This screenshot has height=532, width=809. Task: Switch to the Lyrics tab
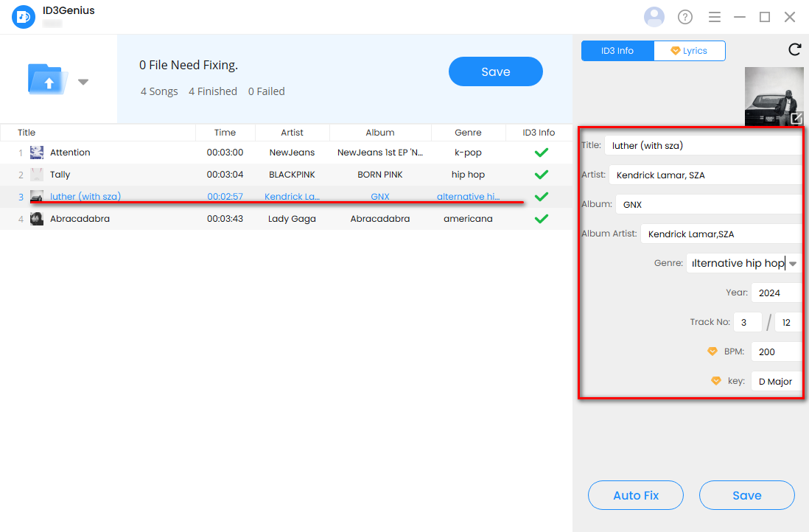tap(690, 51)
